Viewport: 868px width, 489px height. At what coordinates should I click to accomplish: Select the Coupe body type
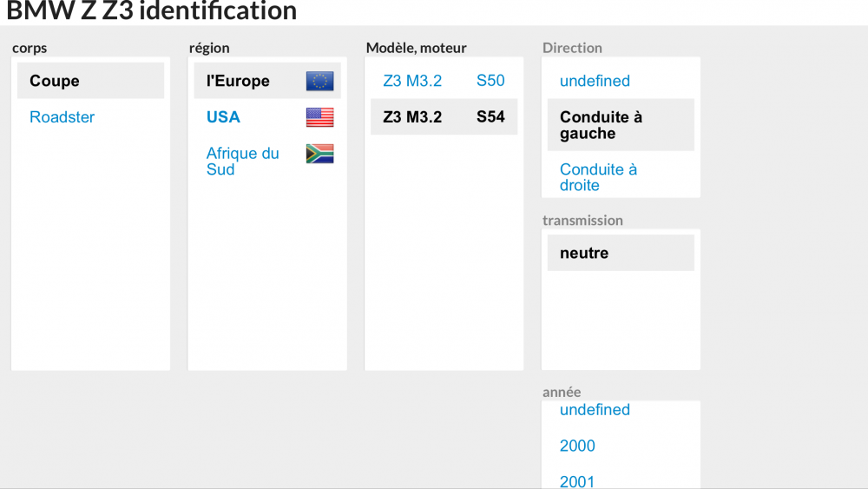coord(90,81)
